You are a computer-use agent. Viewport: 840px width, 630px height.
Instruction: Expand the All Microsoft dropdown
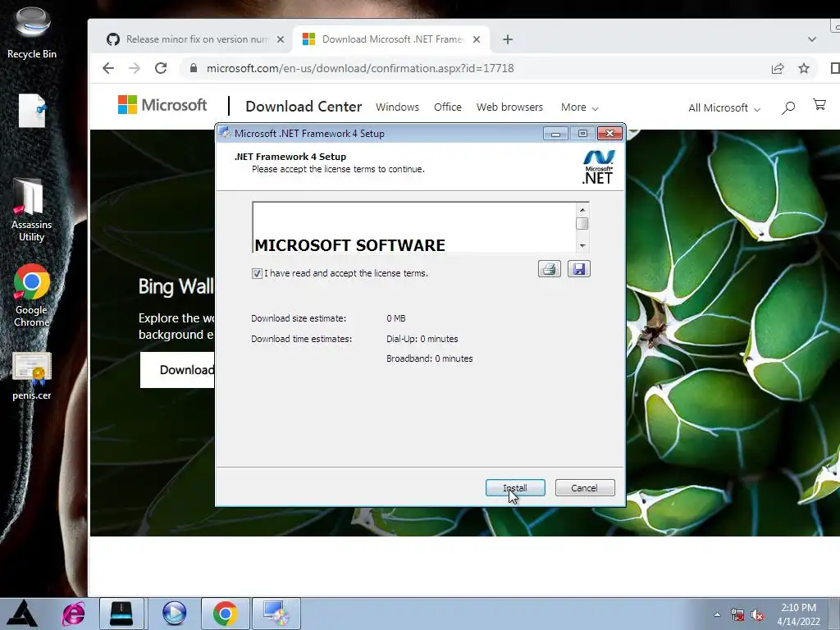724,107
